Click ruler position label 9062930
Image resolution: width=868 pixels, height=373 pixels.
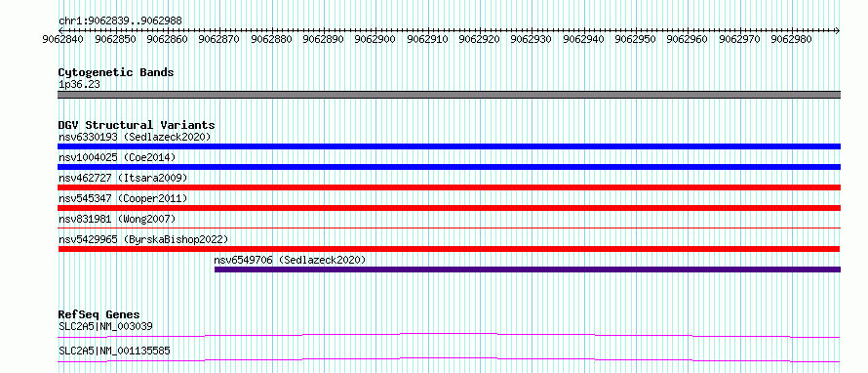pos(531,39)
